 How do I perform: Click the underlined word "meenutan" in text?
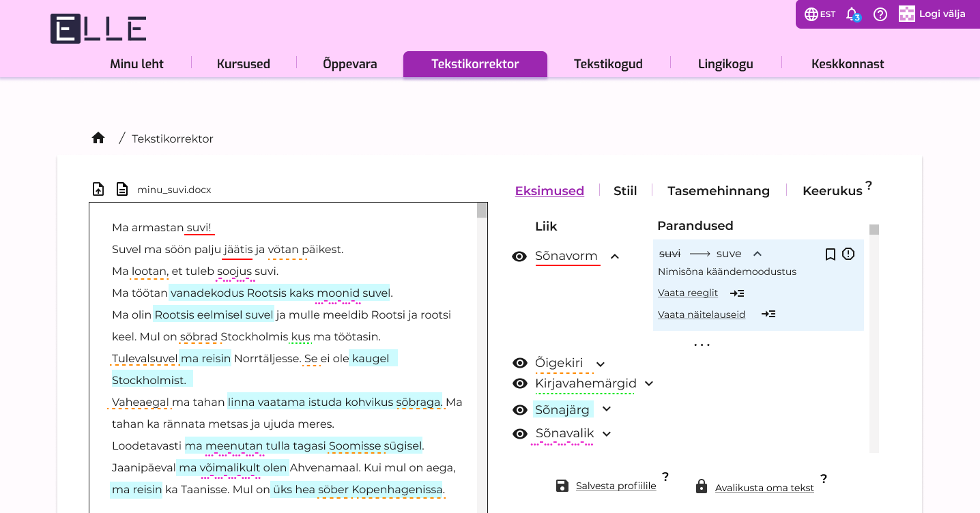click(x=234, y=446)
